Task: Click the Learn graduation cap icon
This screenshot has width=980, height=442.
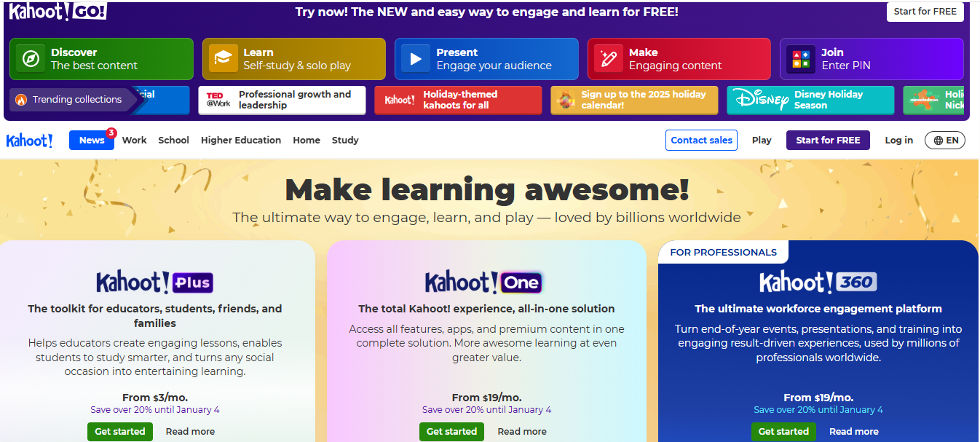Action: point(224,59)
